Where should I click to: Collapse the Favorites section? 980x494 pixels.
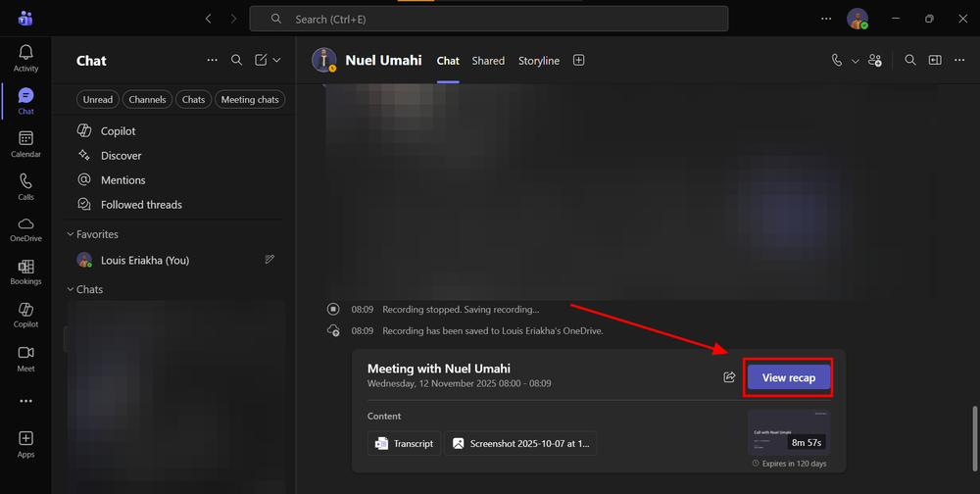coord(71,234)
